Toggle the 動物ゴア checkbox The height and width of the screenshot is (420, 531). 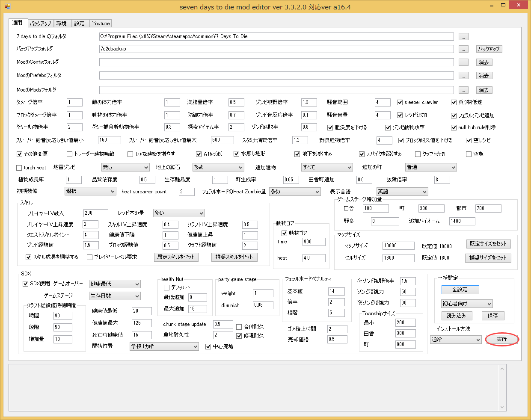(x=284, y=233)
